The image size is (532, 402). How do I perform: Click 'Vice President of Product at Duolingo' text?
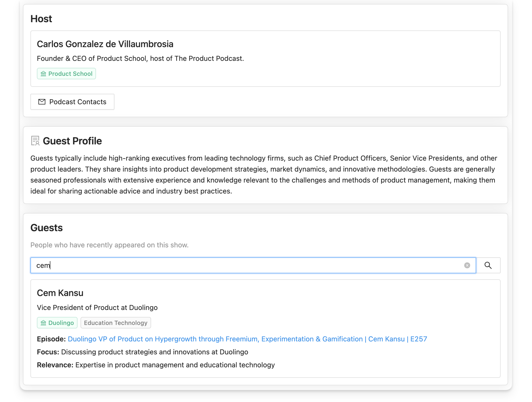point(97,307)
